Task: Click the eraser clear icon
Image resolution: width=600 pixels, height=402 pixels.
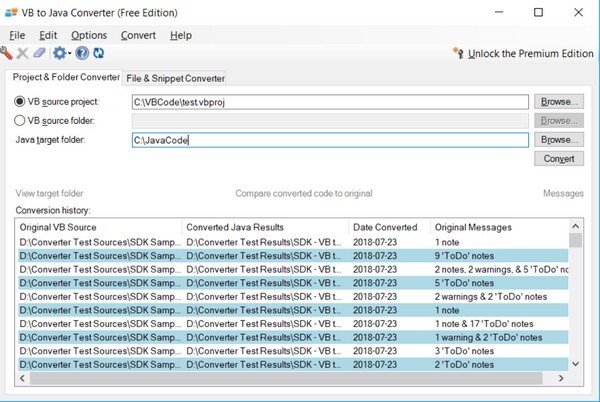Action: [39, 53]
